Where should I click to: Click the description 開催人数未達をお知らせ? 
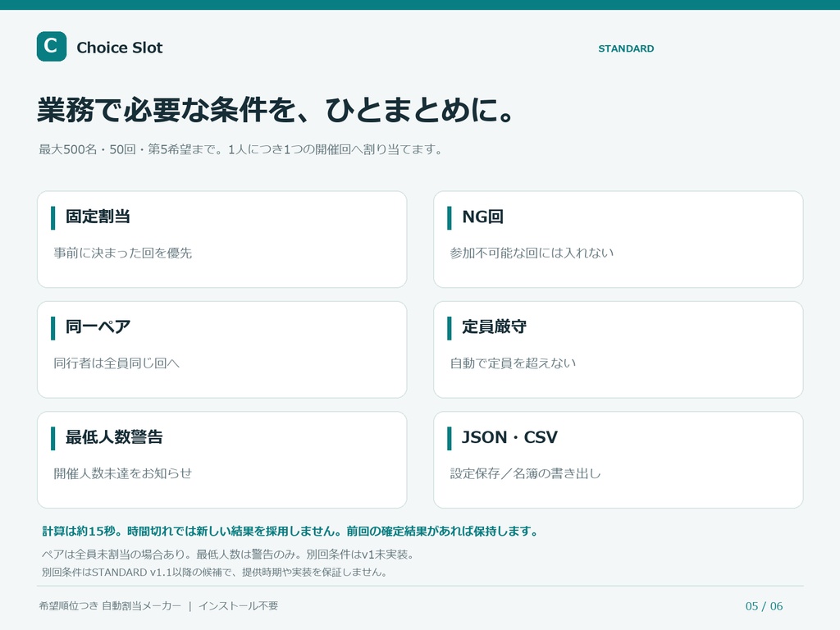coord(123,473)
